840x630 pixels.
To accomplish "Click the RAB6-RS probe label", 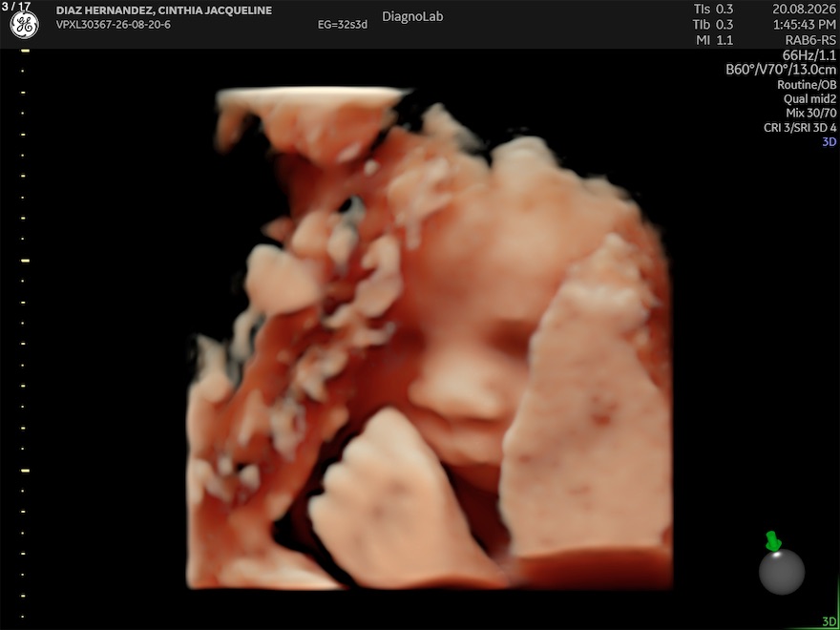I will point(810,40).
